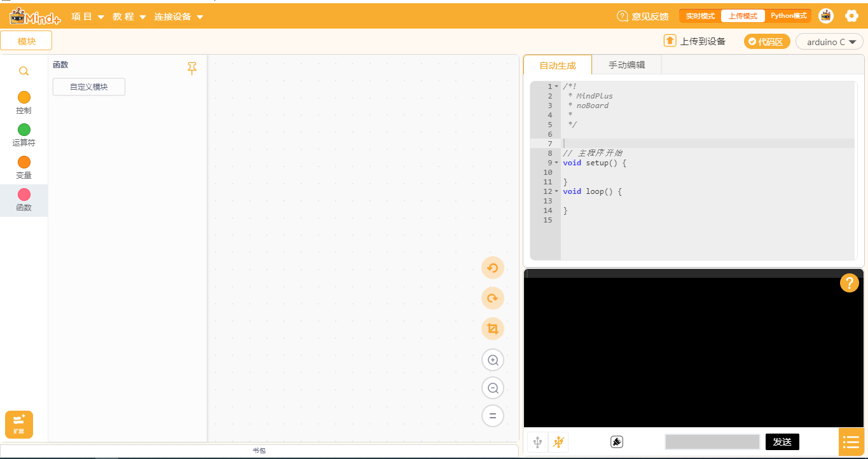Click the 上传到设备 text label
This screenshot has width=868, height=459.
703,41
